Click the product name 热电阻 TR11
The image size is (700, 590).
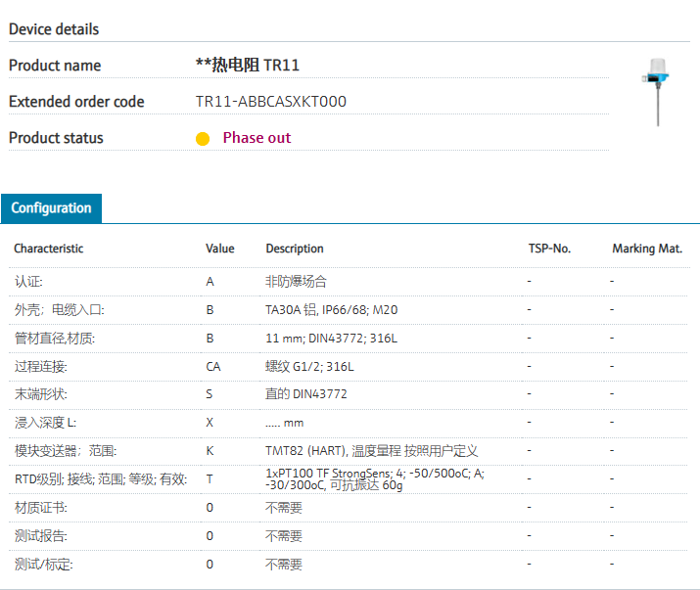248,66
